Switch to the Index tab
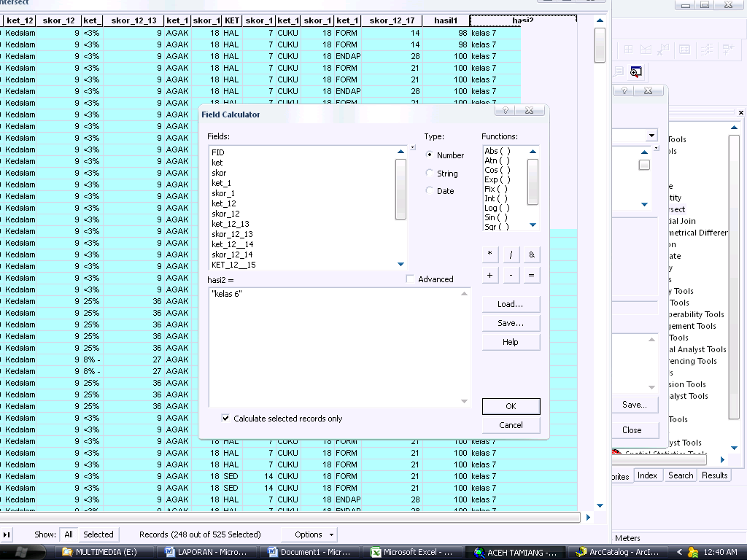 coord(648,475)
